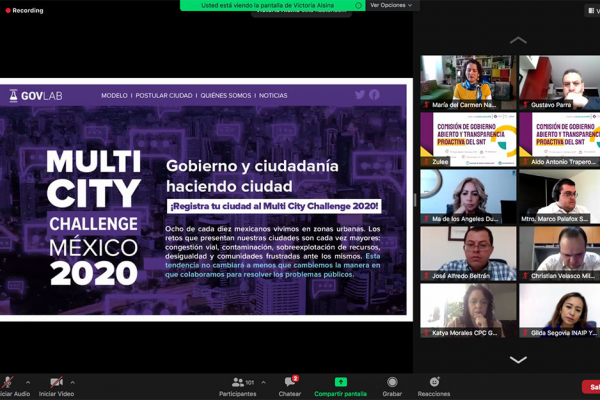This screenshot has width=600, height=400.
Task: Expand audio options arrow beside microphone
Action: click(x=28, y=382)
